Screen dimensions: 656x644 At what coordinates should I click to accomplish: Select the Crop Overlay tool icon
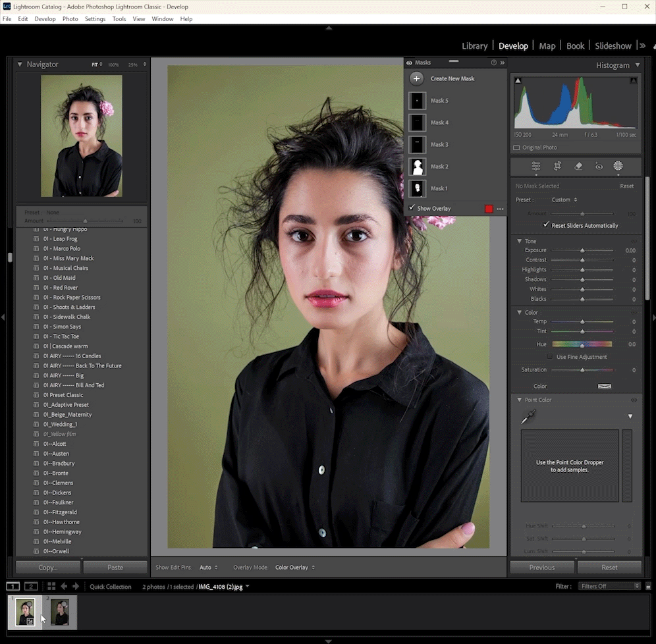557,166
